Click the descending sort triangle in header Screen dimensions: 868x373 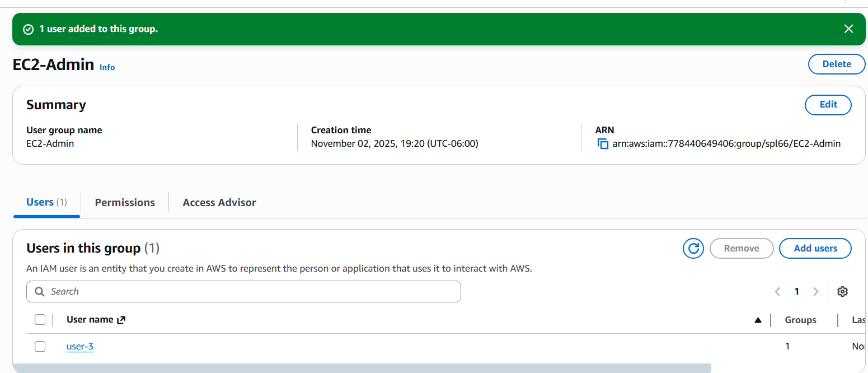point(758,320)
